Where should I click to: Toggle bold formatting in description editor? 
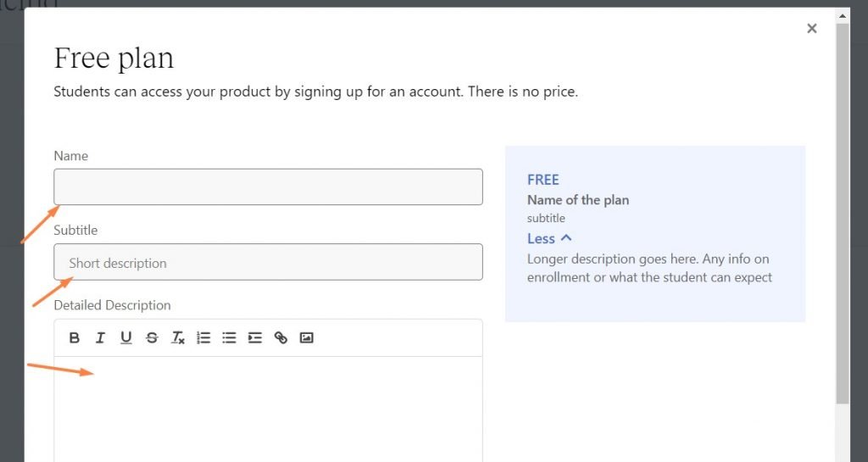point(75,338)
